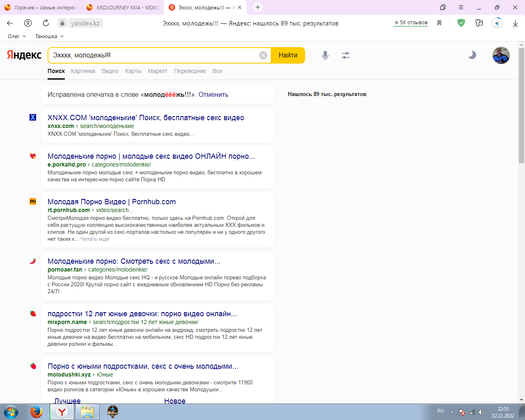
Task: Click the scrollbar's down arrow
Action: pyautogui.click(x=521, y=400)
